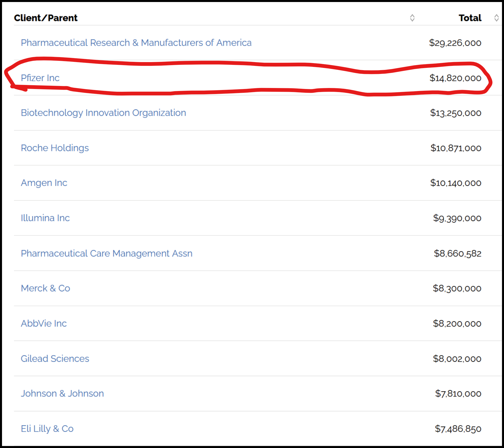Click the Client/Parent column header

click(x=46, y=18)
